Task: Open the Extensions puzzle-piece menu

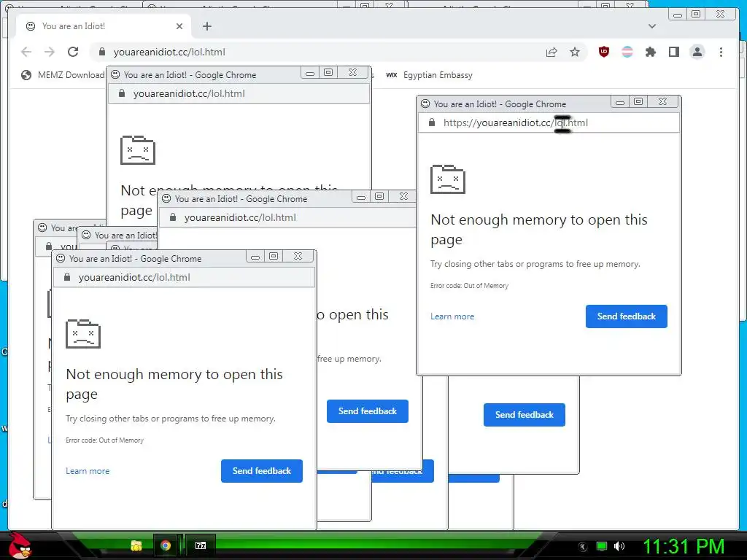Action: click(650, 52)
